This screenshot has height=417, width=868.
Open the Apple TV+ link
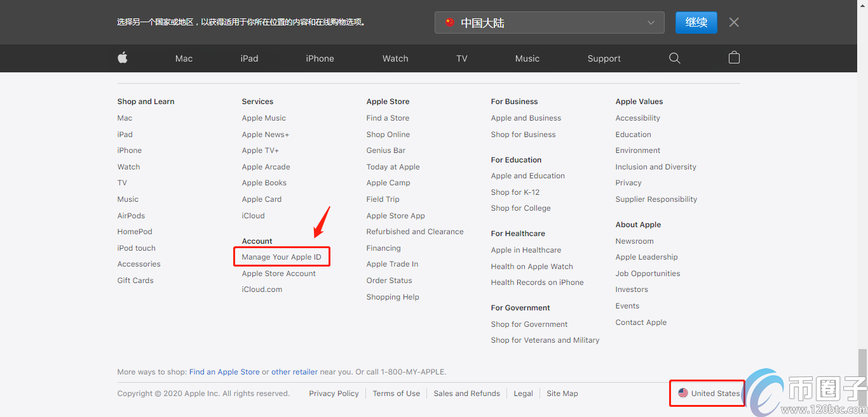coord(261,150)
